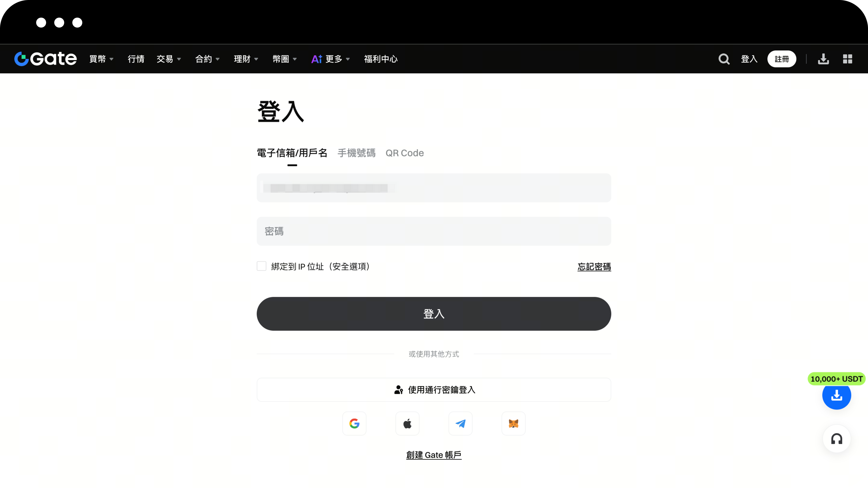Sign in with Apple
The height and width of the screenshot is (488, 868).
coord(407,423)
